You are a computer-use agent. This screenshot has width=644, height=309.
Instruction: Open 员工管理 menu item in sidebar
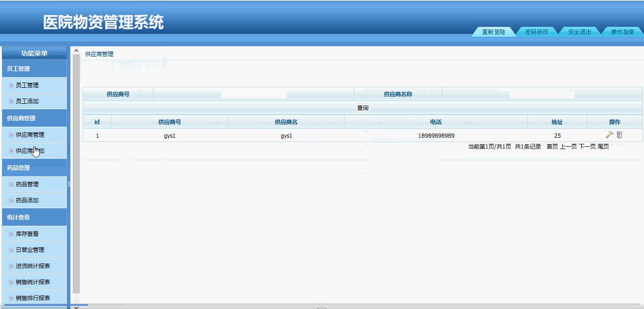pos(34,85)
